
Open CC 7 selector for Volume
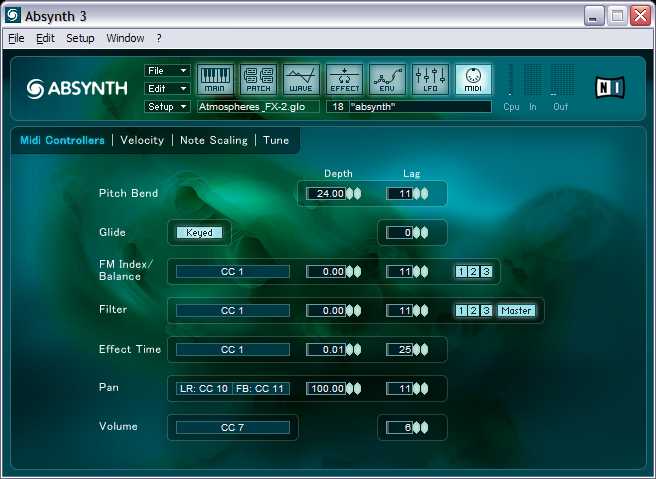[233, 427]
